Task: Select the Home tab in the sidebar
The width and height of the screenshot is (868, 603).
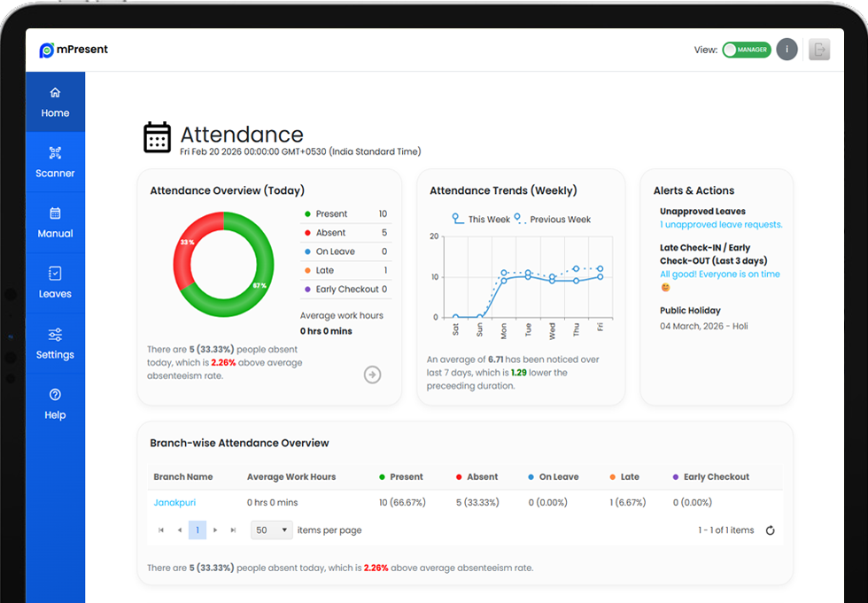Action: tap(55, 101)
